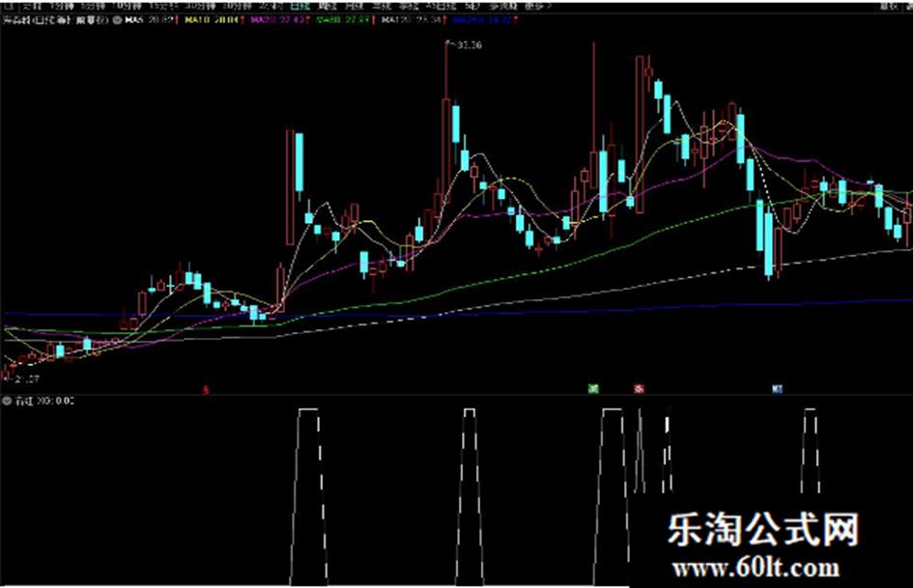Select the magenta MA20 value label
The height and width of the screenshot is (588, 913).
click(279, 20)
